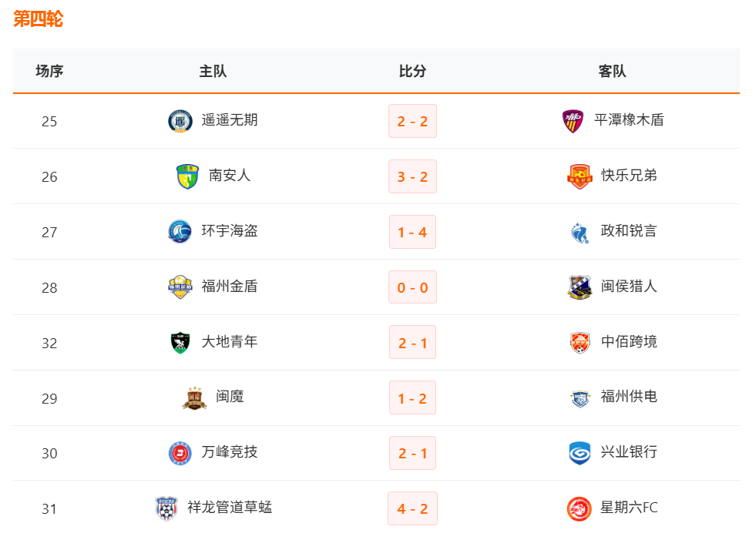Click the 环宇海盗 team emblem
This screenshot has width=756, height=550.
point(180,232)
